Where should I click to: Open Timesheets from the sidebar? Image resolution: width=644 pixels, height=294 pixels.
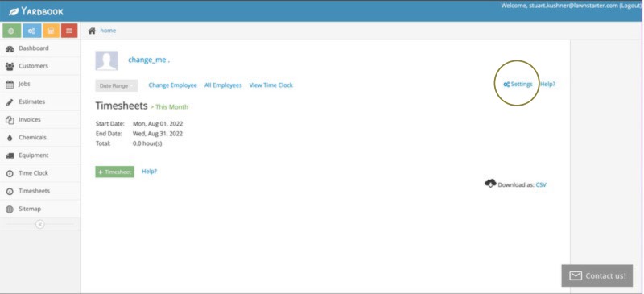(40, 191)
